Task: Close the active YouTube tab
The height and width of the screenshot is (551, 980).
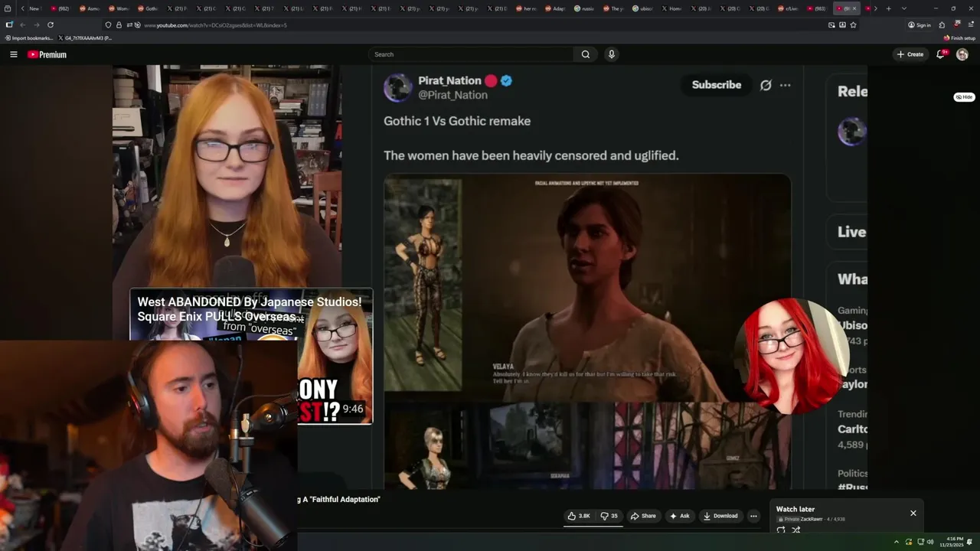Action: click(854, 8)
